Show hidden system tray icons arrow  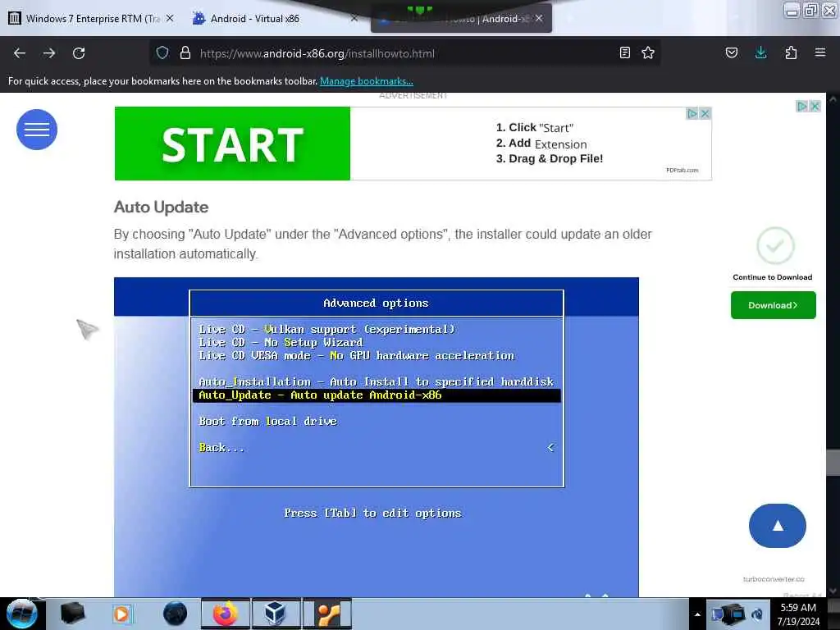pyautogui.click(x=697, y=614)
